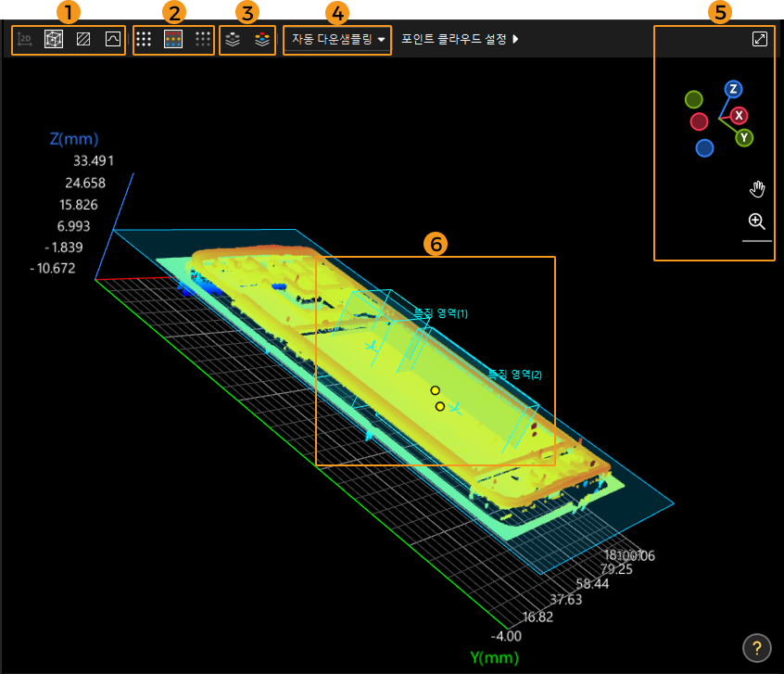
Task: Select the pan hand tool
Action: [x=757, y=190]
